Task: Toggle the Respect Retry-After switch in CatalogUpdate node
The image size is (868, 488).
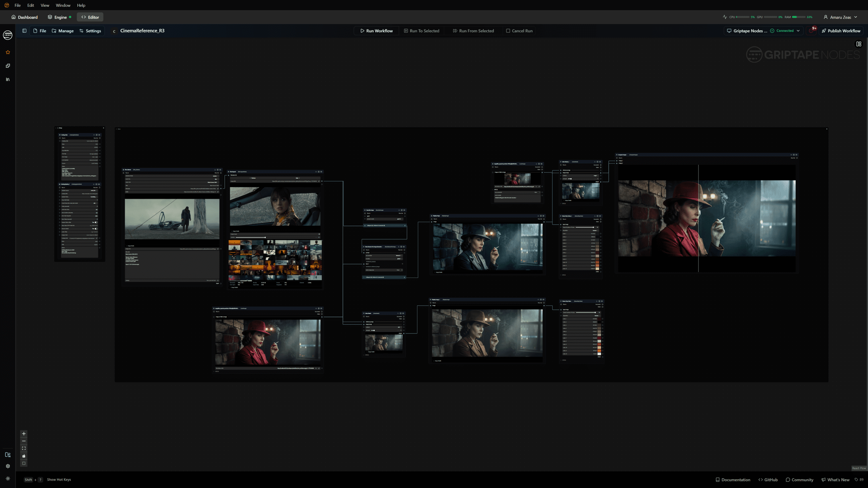Action: tap(96, 222)
